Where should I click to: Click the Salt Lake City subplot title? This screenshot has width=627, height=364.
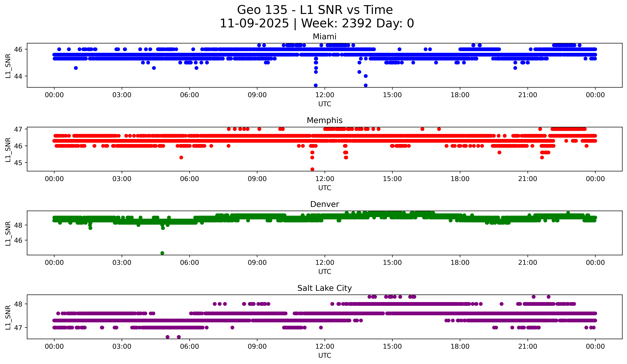pos(324,288)
